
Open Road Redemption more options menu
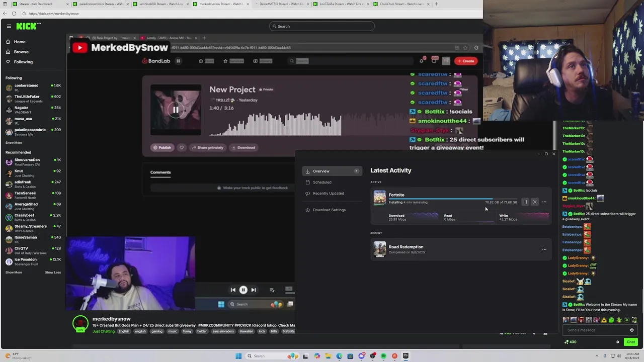tap(544, 249)
